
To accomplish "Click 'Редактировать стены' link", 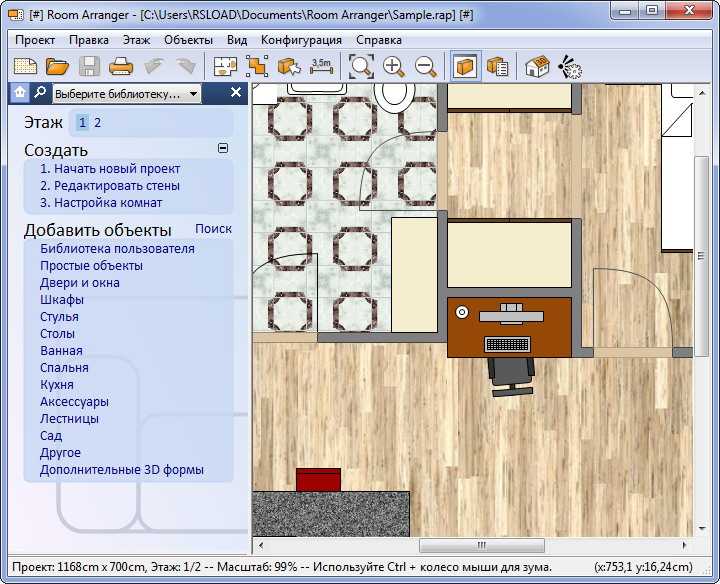I will click(x=110, y=186).
